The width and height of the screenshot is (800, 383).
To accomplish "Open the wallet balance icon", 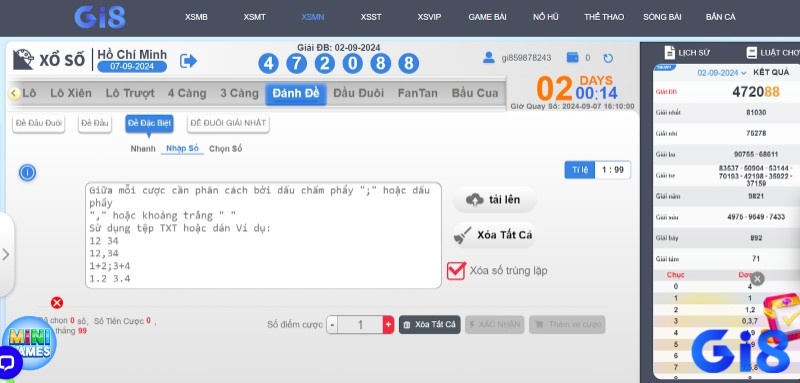I will pyautogui.click(x=572, y=58).
